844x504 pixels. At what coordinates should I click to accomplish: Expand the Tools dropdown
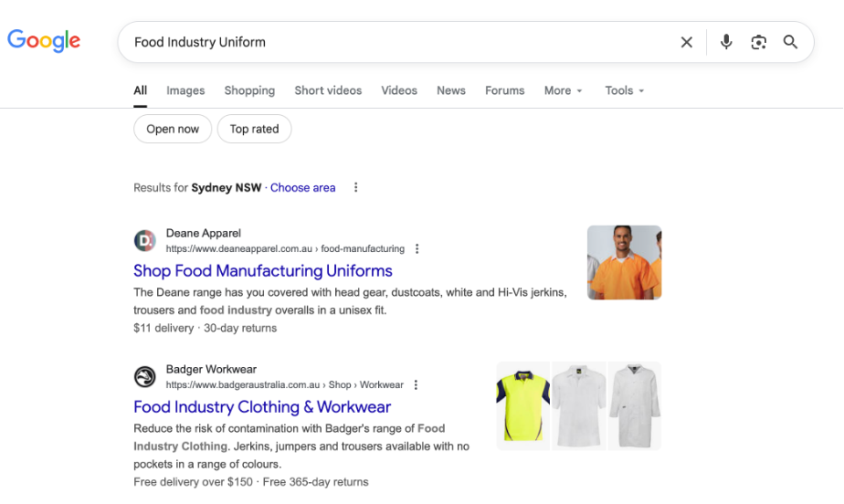click(624, 90)
